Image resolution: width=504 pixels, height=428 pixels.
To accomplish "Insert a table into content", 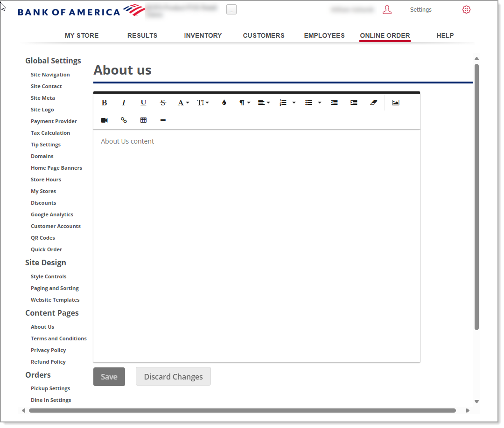I will [x=143, y=120].
